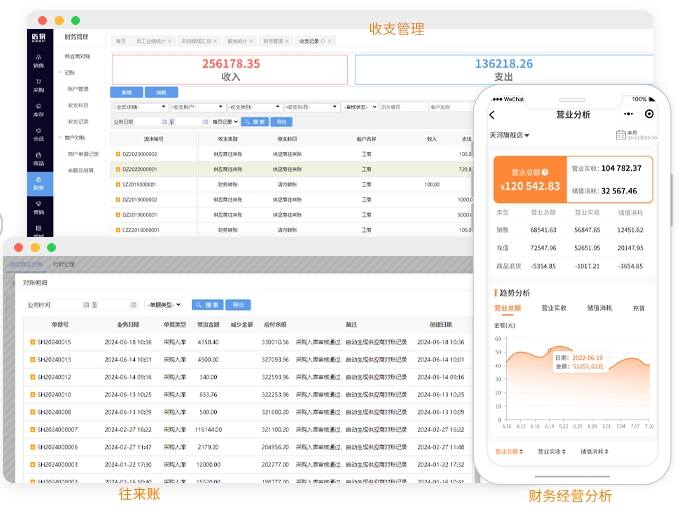Click the orange icon beside SH20240015
This screenshot has width=683, height=512.
coord(33,342)
